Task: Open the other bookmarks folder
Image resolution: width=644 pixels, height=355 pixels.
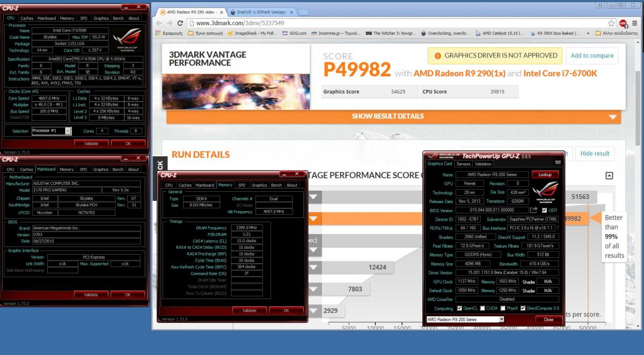Action: [x=618, y=33]
